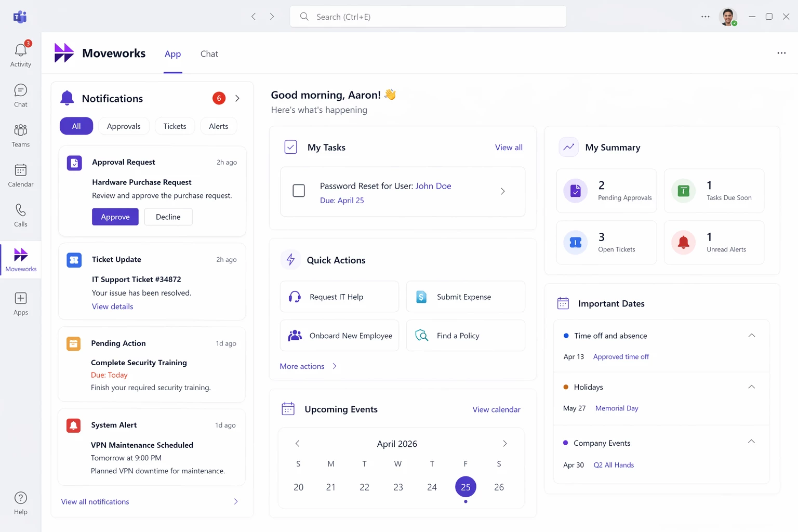Image resolution: width=798 pixels, height=532 pixels.
Task: Open Moveworks app more options ellipsis
Action: click(781, 53)
